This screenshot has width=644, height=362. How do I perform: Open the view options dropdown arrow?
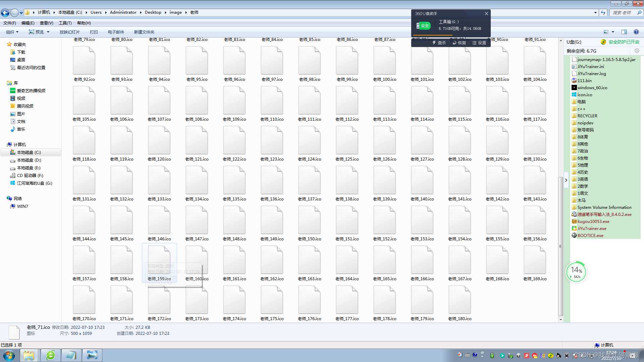pyautogui.click(x=613, y=32)
